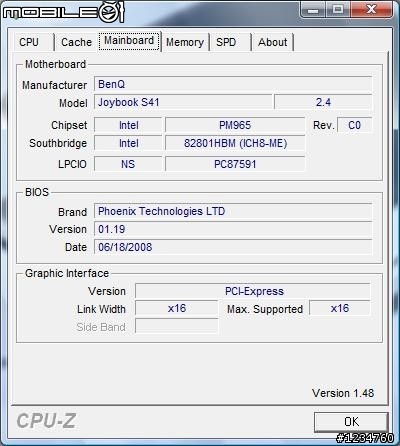Open the About tab
This screenshot has height=446, width=400.
coord(273,42)
